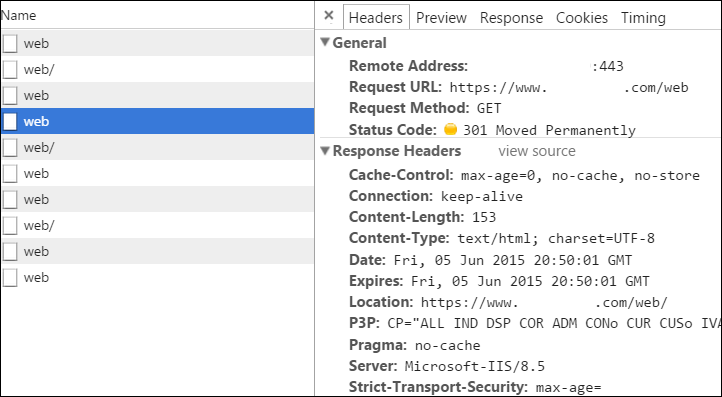Close the request details pane

[x=328, y=16]
